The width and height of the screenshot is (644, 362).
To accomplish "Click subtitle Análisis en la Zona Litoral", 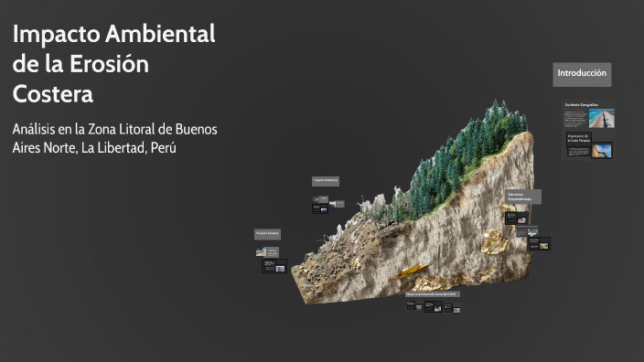I will click(x=114, y=138).
